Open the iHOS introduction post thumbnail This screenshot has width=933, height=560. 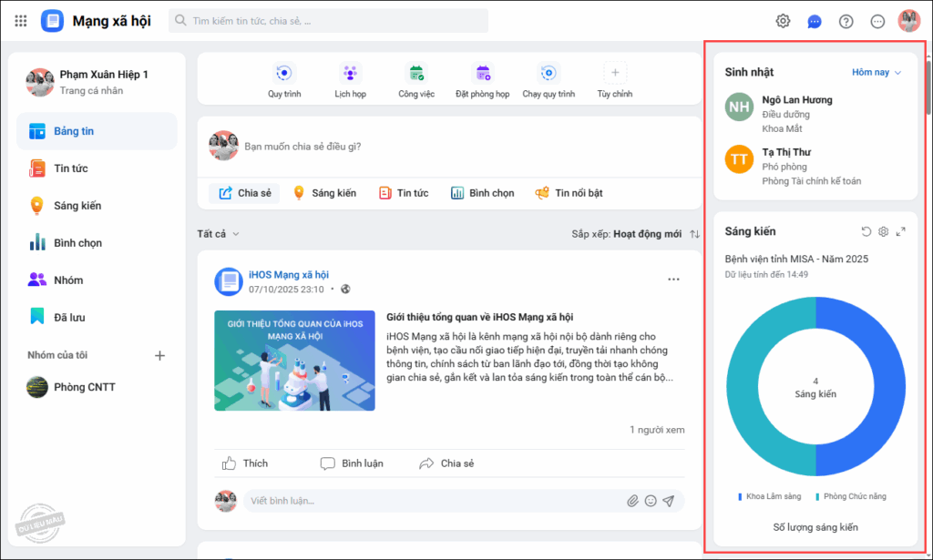[x=294, y=361]
